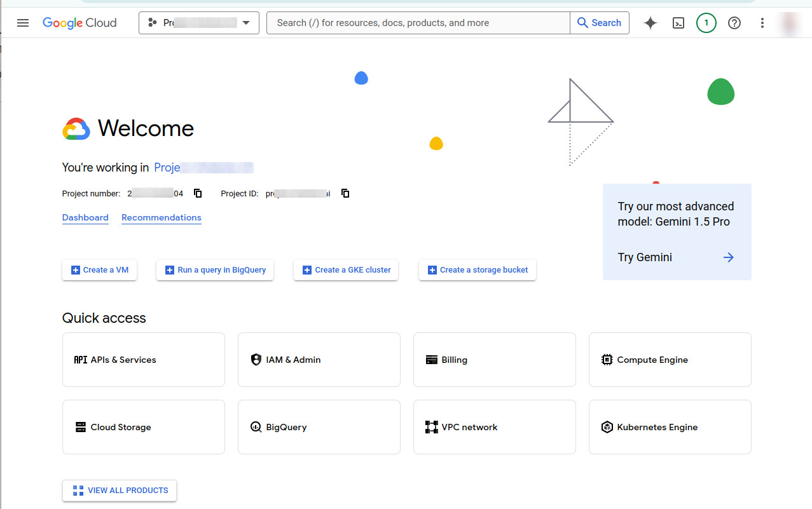Open the help question mark icon
Screen dimensions: 812x509
pyautogui.click(x=734, y=24)
